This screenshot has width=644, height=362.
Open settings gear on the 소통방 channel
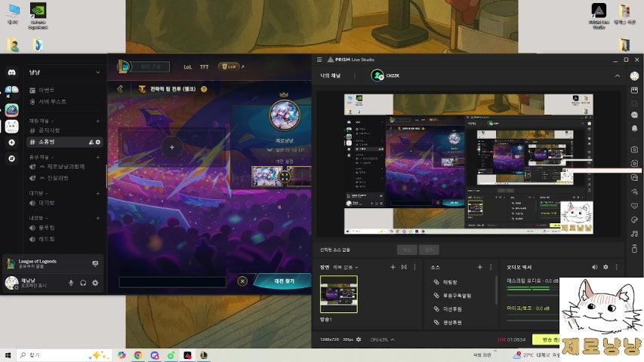[x=97, y=142]
